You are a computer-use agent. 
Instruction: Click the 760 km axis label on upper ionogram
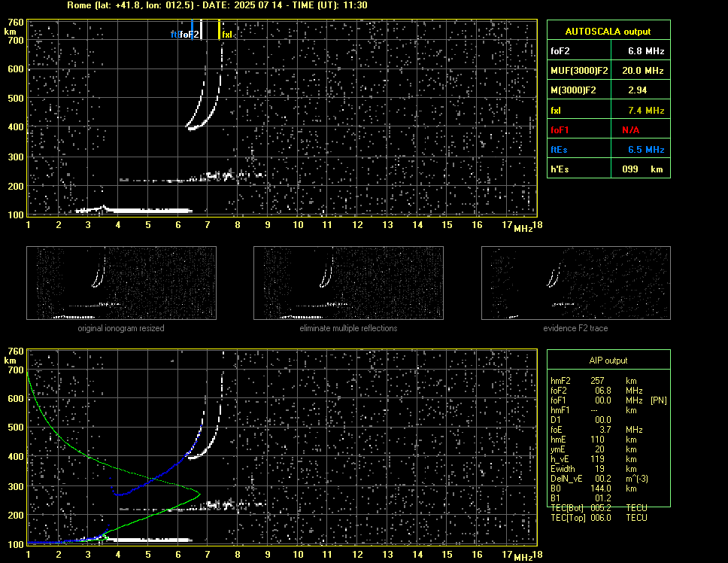(x=15, y=23)
